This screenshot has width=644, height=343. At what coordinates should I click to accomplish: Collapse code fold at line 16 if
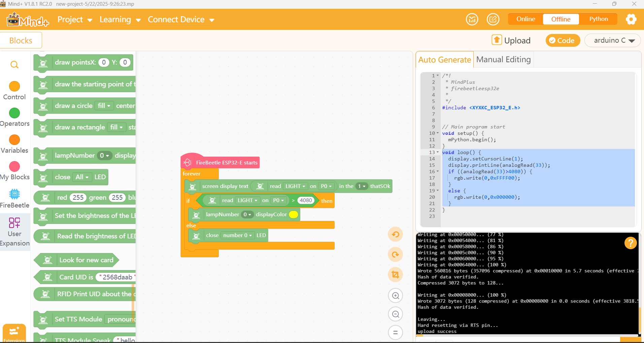[438, 171]
